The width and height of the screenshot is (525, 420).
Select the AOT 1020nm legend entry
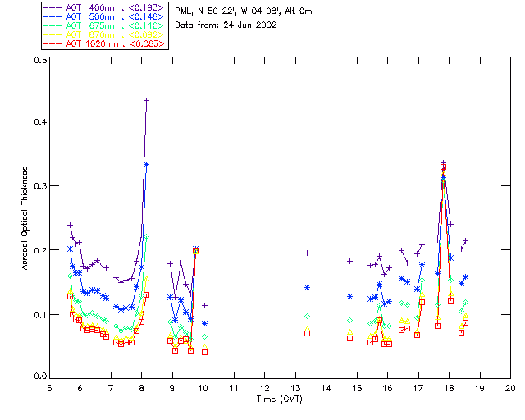click(x=104, y=43)
